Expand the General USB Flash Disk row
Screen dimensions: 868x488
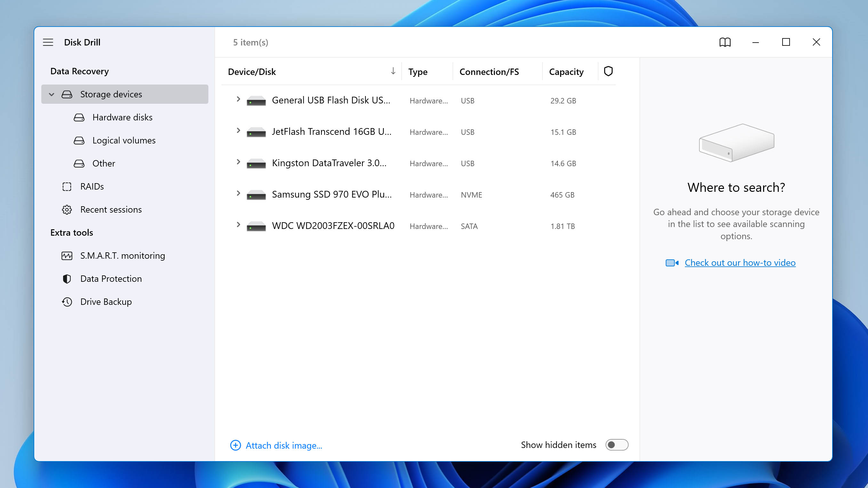pos(238,99)
